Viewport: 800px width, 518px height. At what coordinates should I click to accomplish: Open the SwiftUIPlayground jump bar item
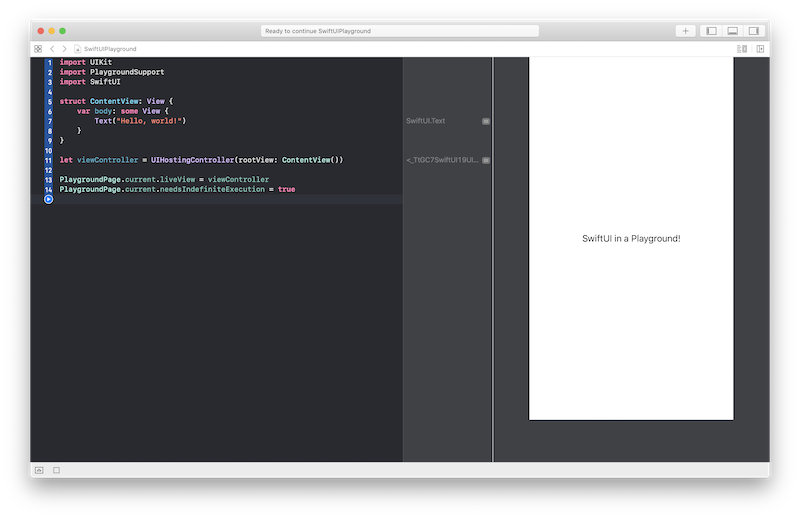[x=110, y=49]
